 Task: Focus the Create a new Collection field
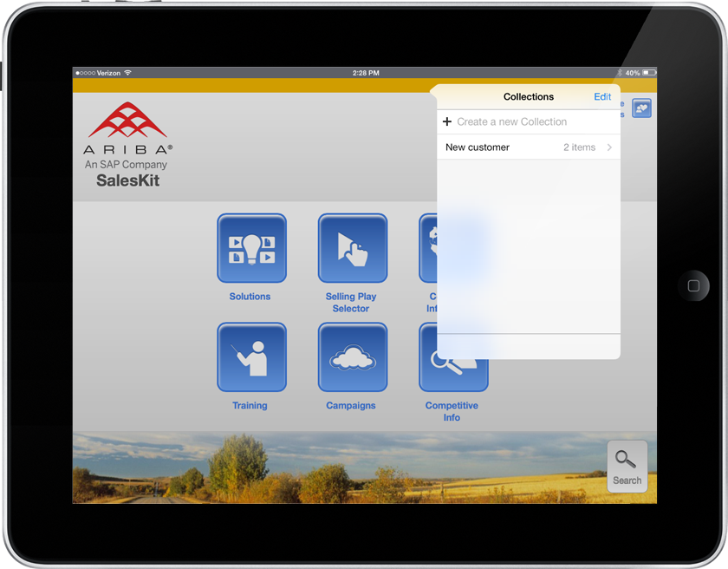coord(529,121)
